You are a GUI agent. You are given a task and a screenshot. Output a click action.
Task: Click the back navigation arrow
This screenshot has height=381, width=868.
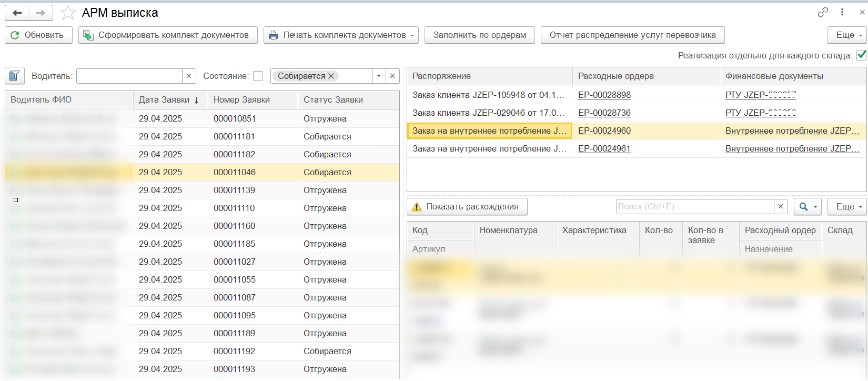[x=17, y=13]
